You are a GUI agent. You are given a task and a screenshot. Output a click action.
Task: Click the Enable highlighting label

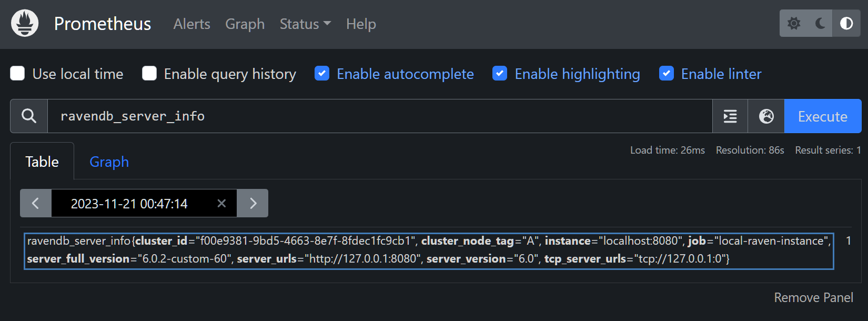(577, 74)
